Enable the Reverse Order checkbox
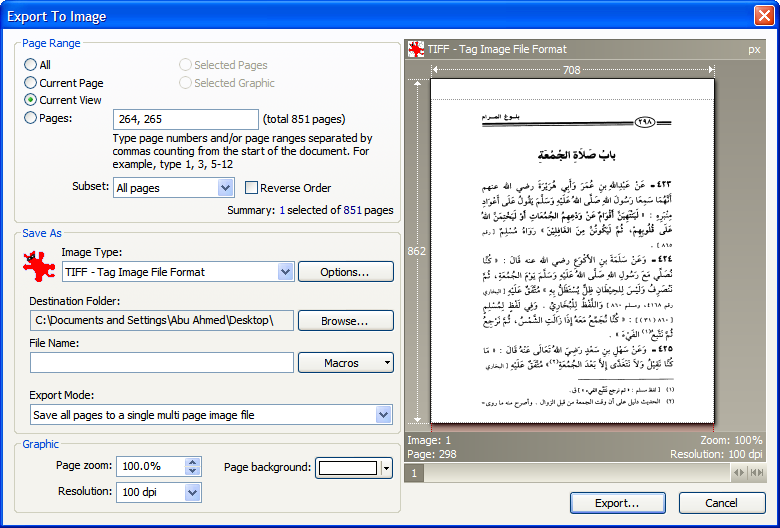The height and width of the screenshot is (528, 780). pyautogui.click(x=252, y=188)
